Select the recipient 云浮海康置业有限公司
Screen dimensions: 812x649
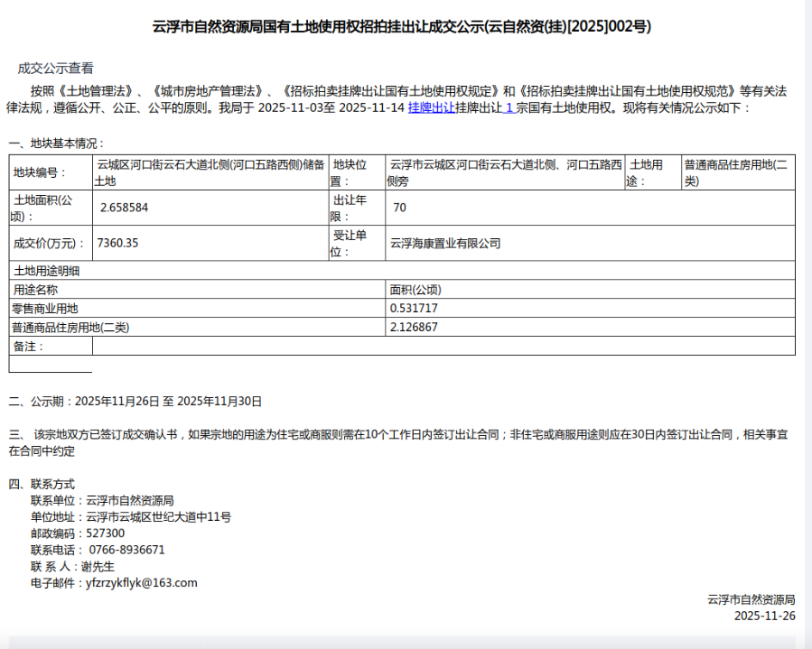[x=445, y=242]
